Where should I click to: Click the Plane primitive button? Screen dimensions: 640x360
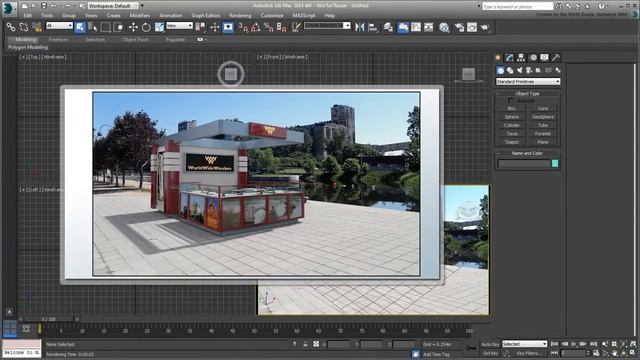543,142
